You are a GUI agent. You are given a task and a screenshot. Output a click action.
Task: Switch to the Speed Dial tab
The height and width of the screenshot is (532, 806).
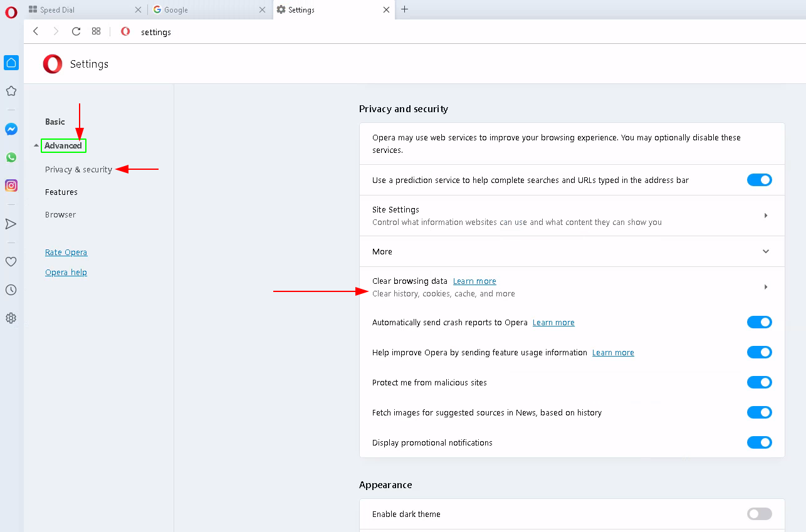click(86, 9)
